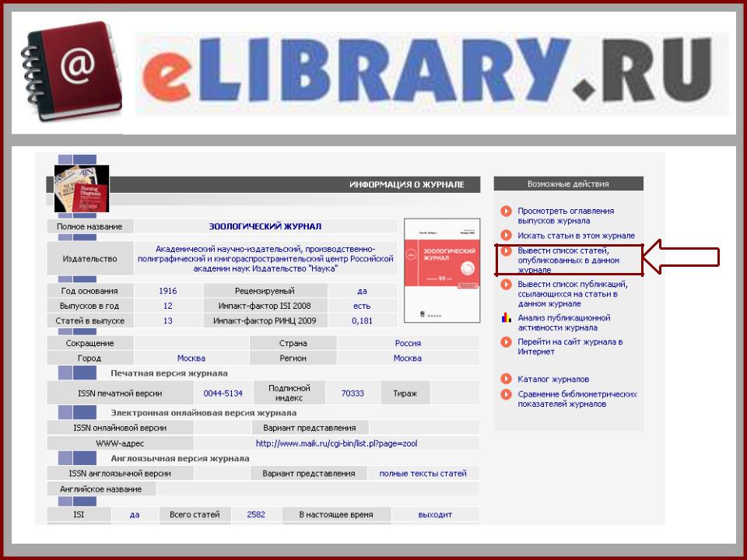Click the Английское название label cell

point(101,489)
